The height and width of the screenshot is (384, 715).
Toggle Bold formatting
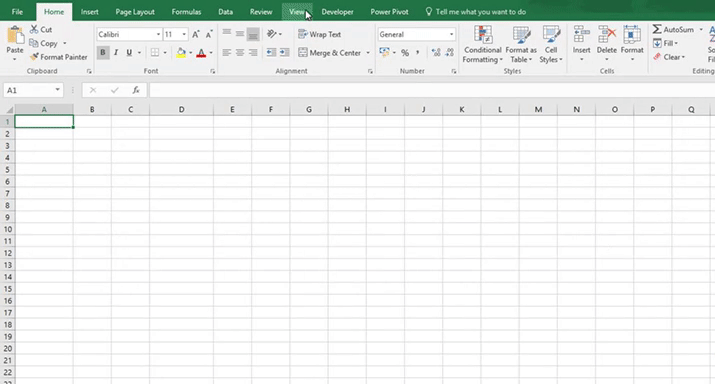(x=103, y=52)
